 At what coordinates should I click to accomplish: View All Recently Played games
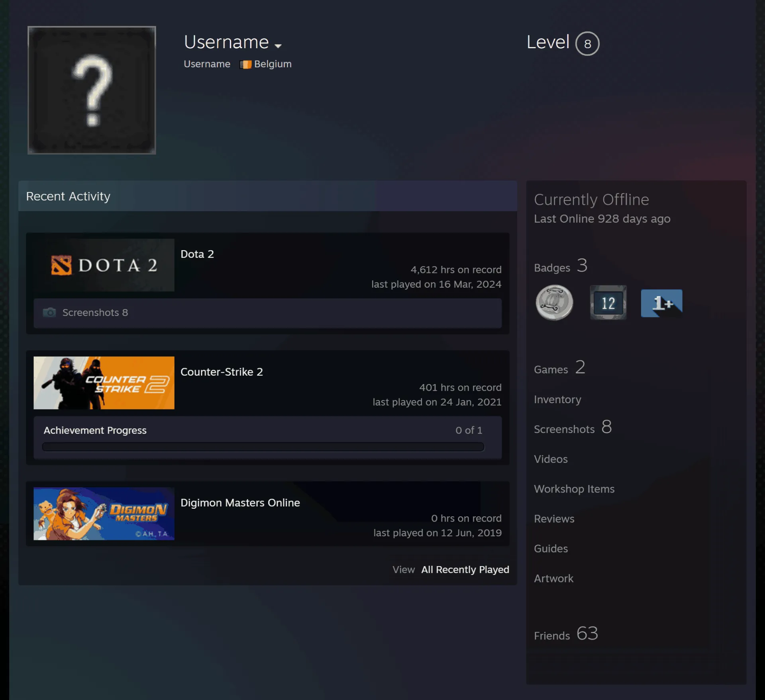point(465,569)
